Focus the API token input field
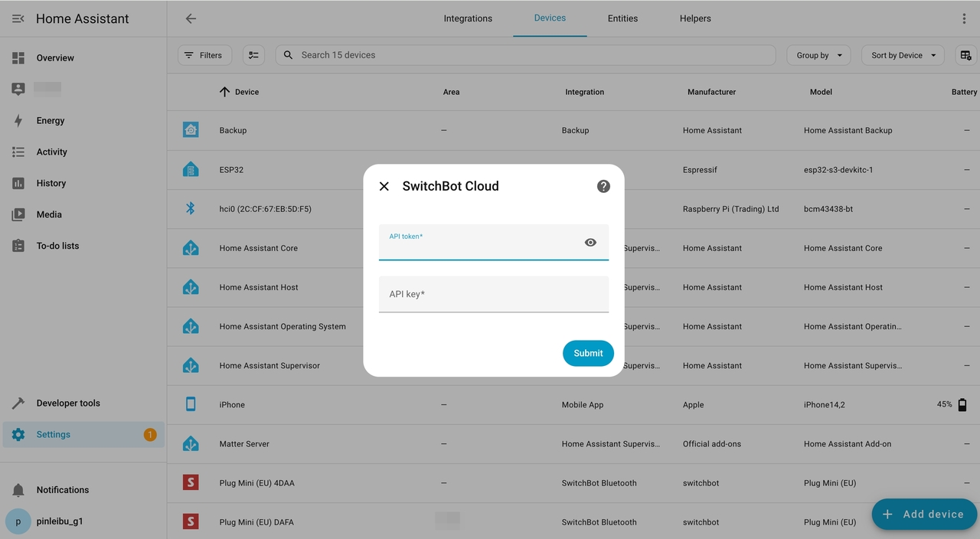This screenshot has height=539, width=980. 494,242
